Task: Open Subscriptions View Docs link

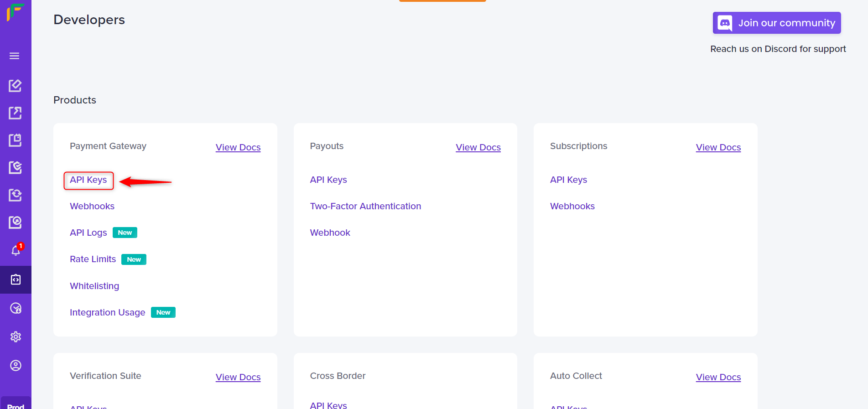Action: [x=718, y=147]
